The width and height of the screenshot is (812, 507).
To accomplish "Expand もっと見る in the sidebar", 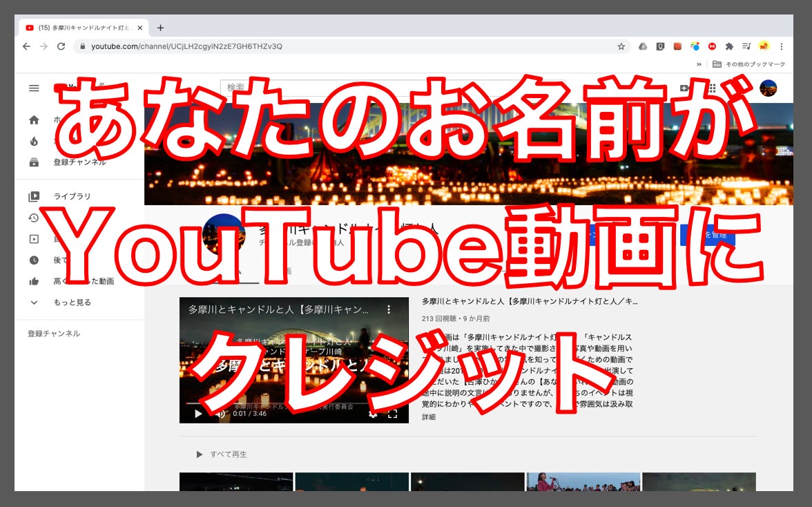I will tap(72, 303).
